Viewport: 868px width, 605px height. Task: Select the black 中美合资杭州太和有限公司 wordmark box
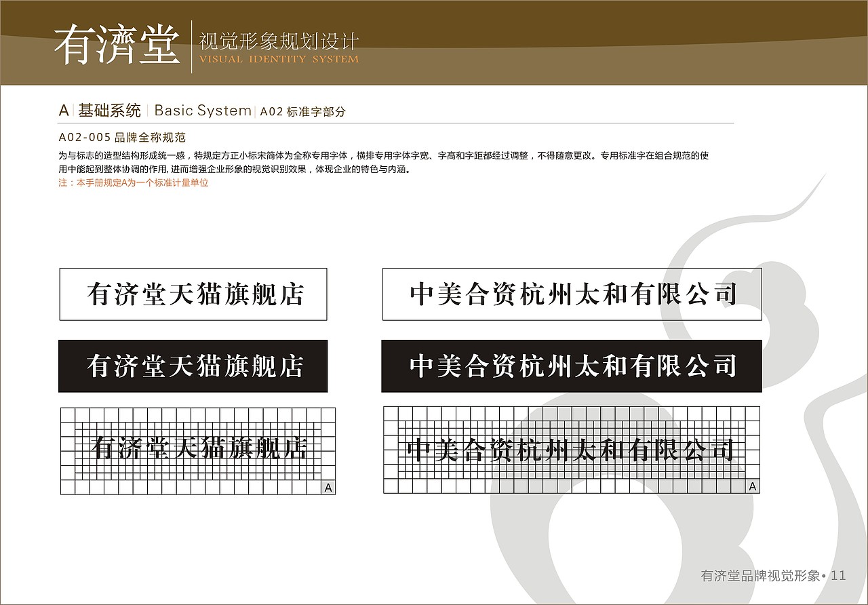coord(572,366)
